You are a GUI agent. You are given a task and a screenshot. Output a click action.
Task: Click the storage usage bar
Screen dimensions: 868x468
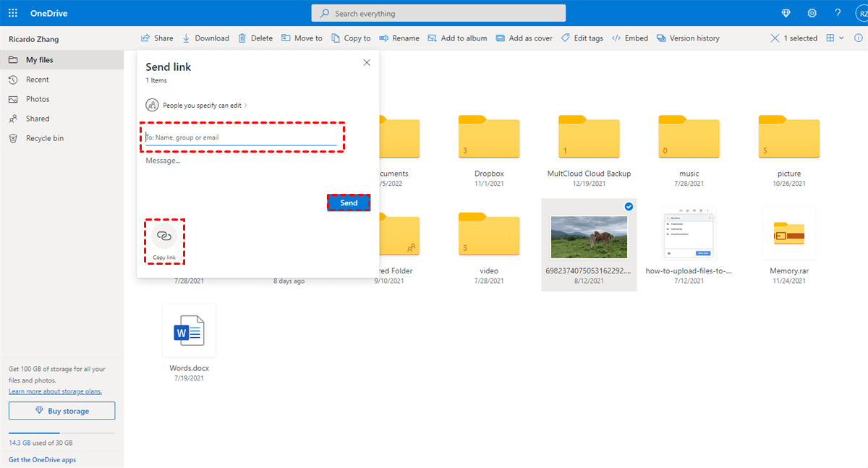[61, 433]
